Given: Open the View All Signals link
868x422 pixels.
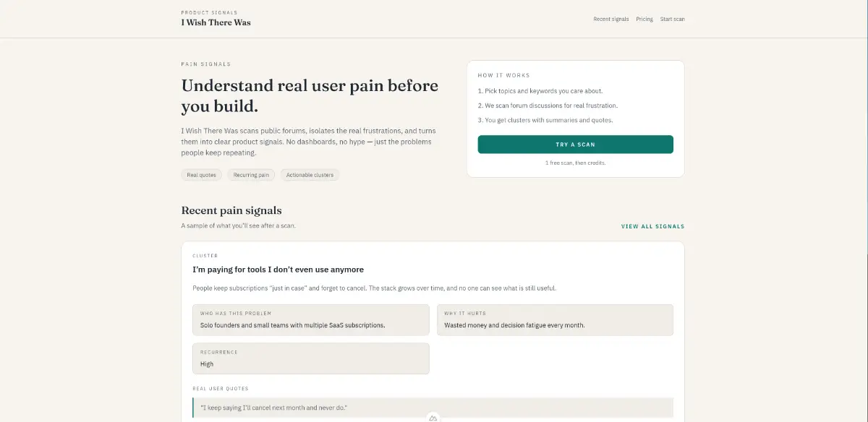Looking at the screenshot, I should (652, 226).
